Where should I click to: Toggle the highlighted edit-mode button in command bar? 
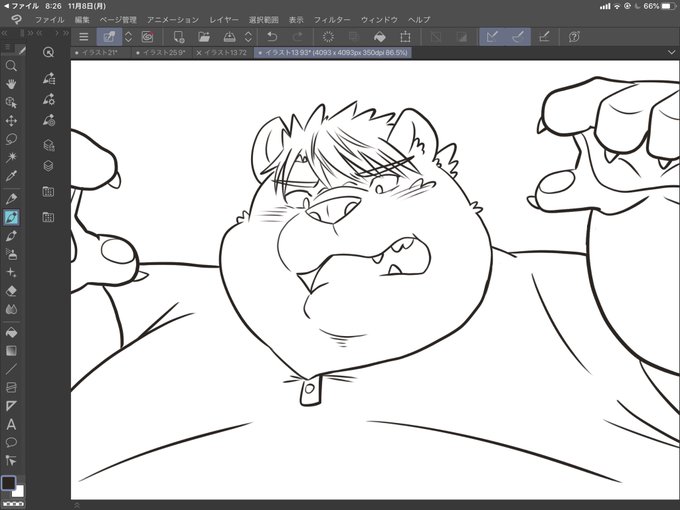coord(109,37)
